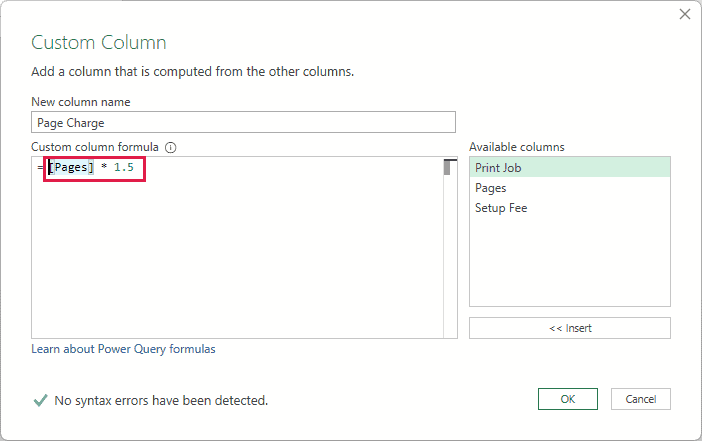
Task: Click the << Insert button
Action: point(569,328)
